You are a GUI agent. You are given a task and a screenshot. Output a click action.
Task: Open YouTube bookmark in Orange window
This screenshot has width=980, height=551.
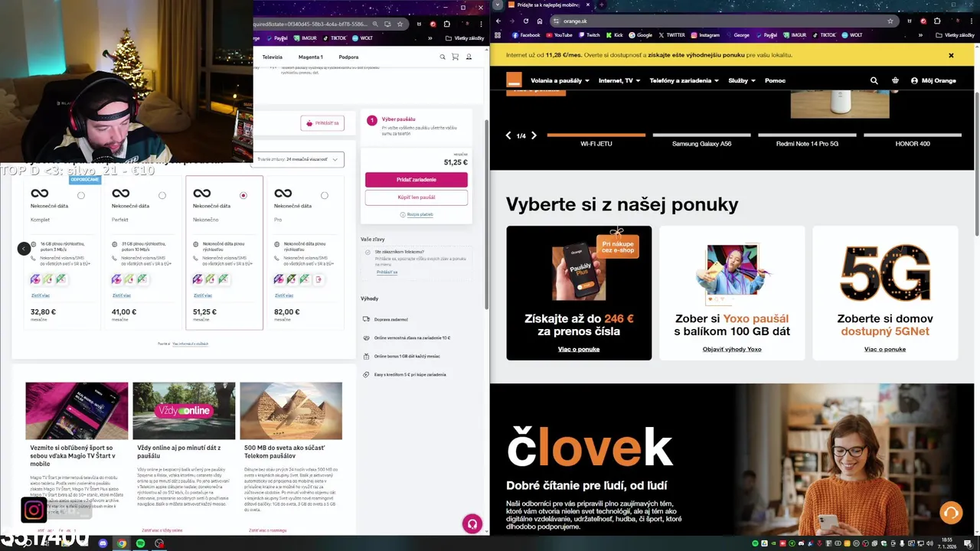pyautogui.click(x=558, y=35)
